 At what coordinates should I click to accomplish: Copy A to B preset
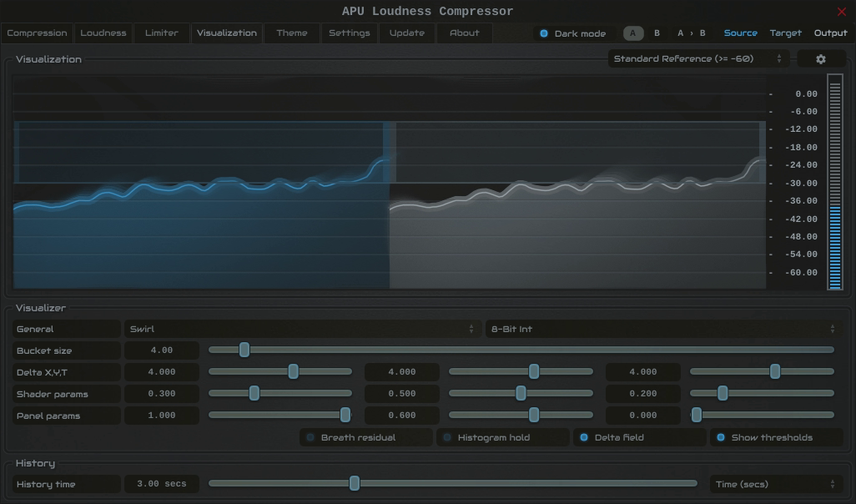691,33
